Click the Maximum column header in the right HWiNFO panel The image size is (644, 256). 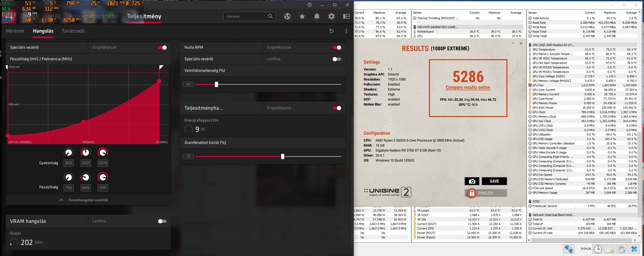click(x=610, y=13)
